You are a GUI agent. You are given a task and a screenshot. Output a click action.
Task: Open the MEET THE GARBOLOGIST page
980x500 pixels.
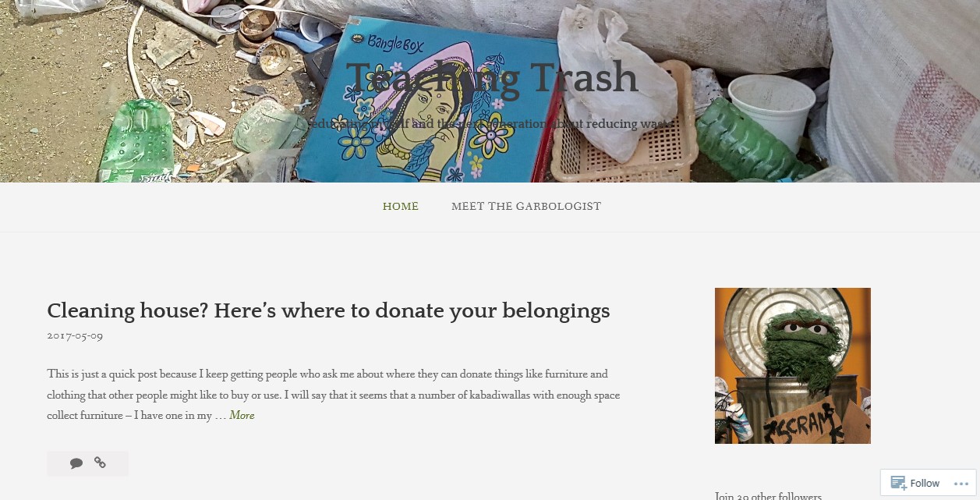point(526,207)
